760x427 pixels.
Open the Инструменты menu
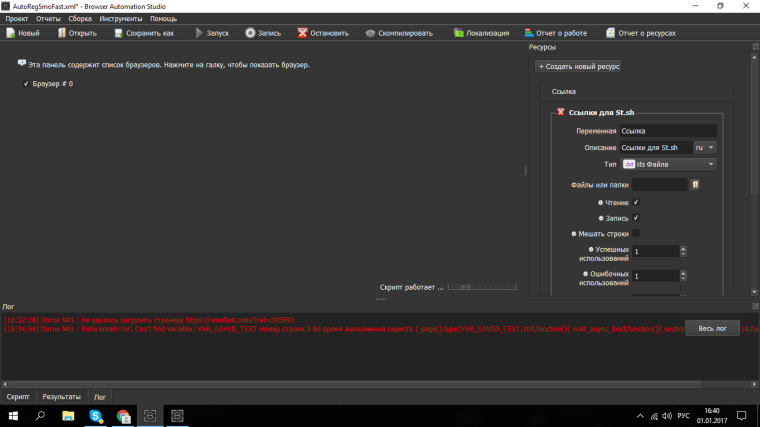[120, 19]
